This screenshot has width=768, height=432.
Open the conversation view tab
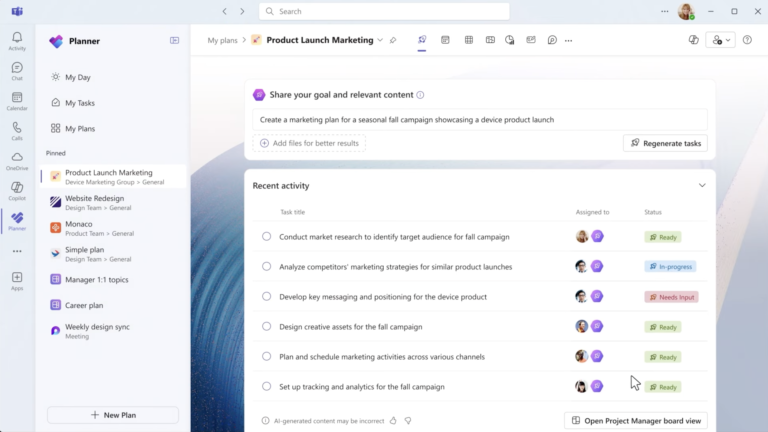552,40
